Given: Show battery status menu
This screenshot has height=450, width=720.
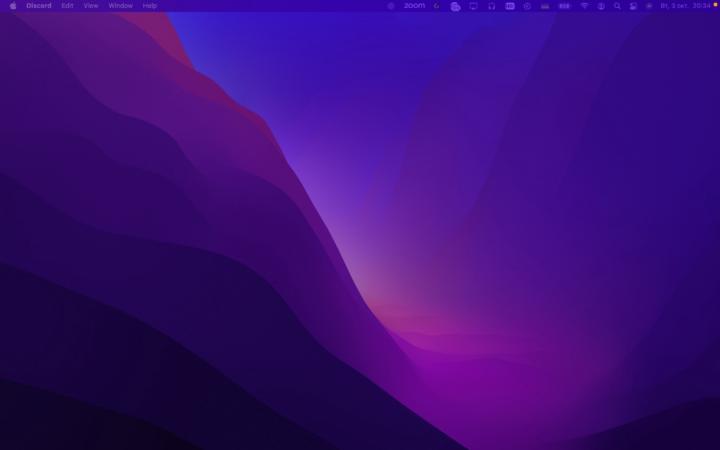Looking at the screenshot, I should 564,6.
